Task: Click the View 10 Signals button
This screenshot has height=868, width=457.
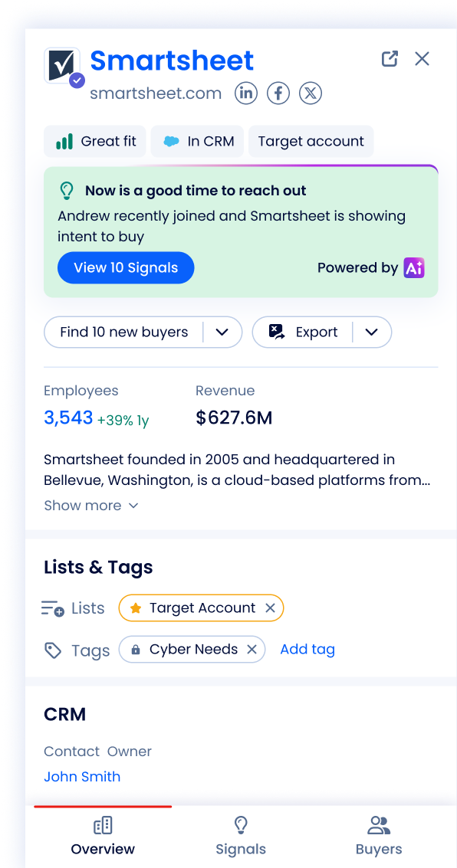Action: (x=126, y=267)
